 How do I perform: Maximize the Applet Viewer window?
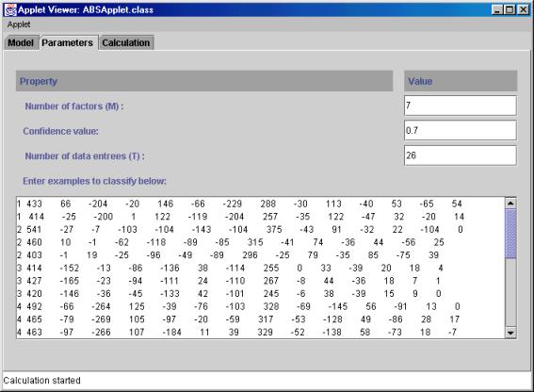510,9
